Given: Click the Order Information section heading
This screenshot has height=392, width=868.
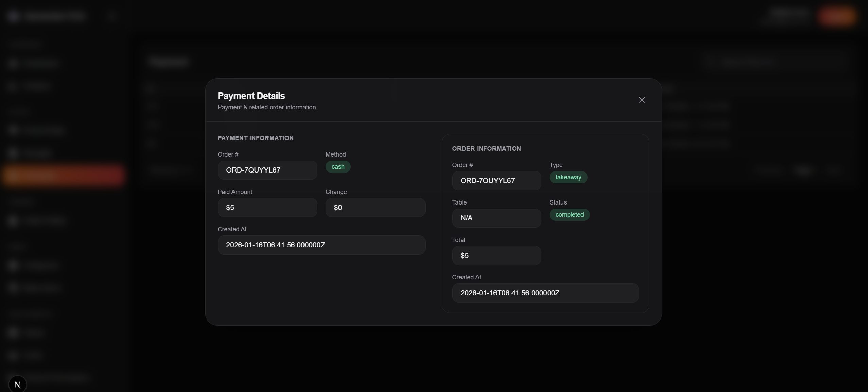Looking at the screenshot, I should click(x=486, y=149).
